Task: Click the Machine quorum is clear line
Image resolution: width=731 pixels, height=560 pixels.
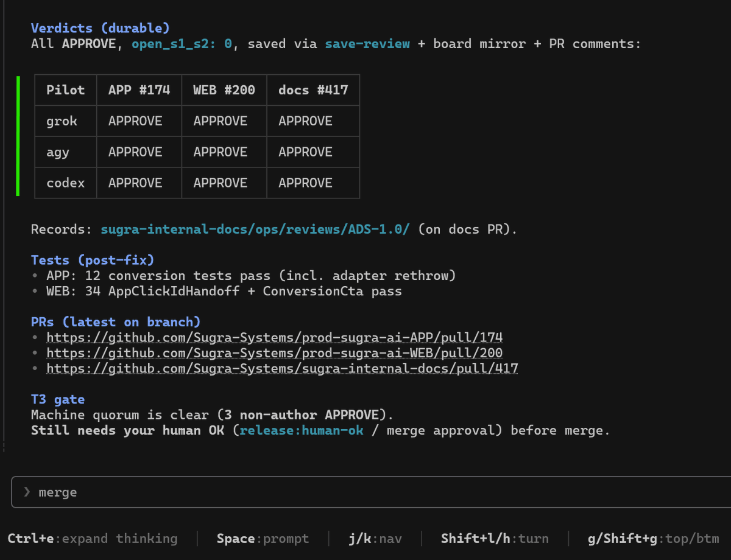Action: [213, 415]
